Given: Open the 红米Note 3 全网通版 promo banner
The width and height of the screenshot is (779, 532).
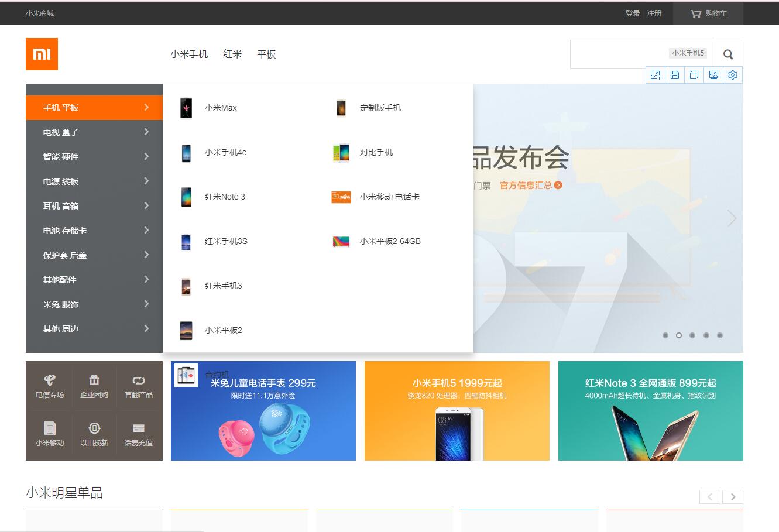Looking at the screenshot, I should tap(651, 411).
